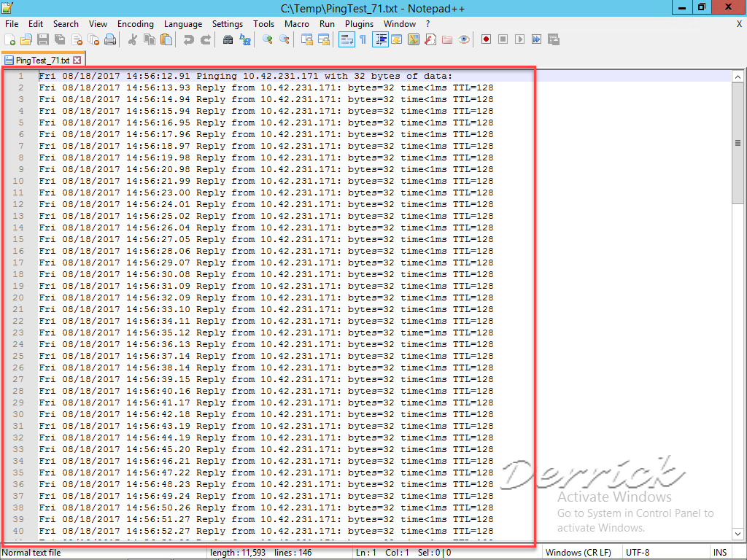Toggle the Show Indent Guide icon
The height and width of the screenshot is (560, 747).
click(382, 39)
